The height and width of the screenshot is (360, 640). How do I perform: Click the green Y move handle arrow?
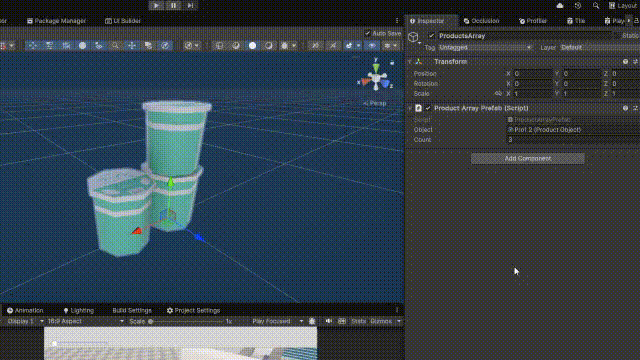[x=171, y=182]
